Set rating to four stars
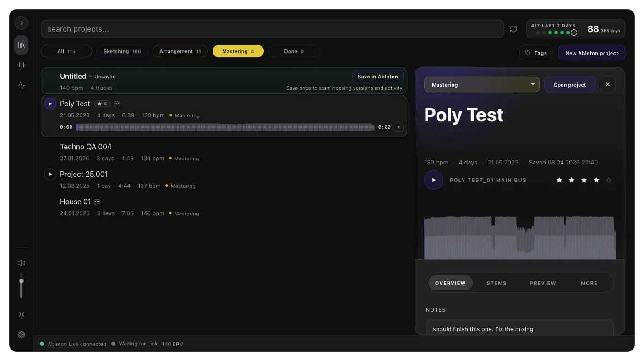The height and width of the screenshot is (361, 644). (596, 180)
